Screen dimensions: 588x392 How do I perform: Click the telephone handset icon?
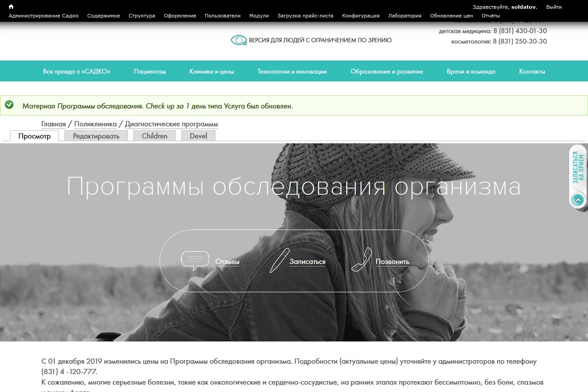pyautogui.click(x=361, y=260)
